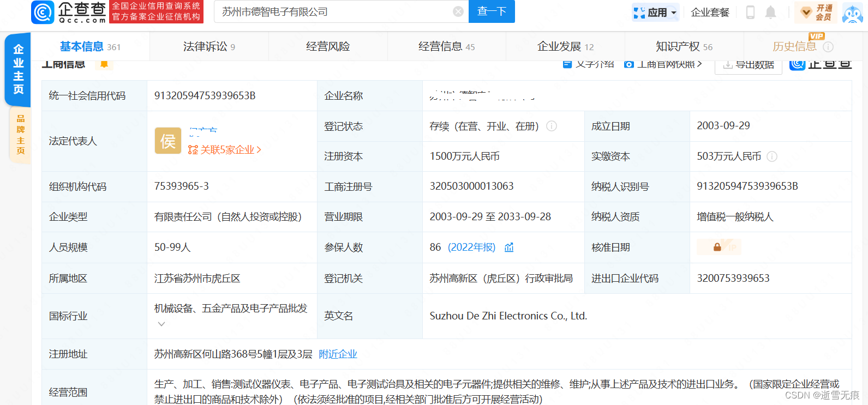The width and height of the screenshot is (868, 405).
Task: Click info icon beside 登记状态 value
Action: tap(552, 126)
